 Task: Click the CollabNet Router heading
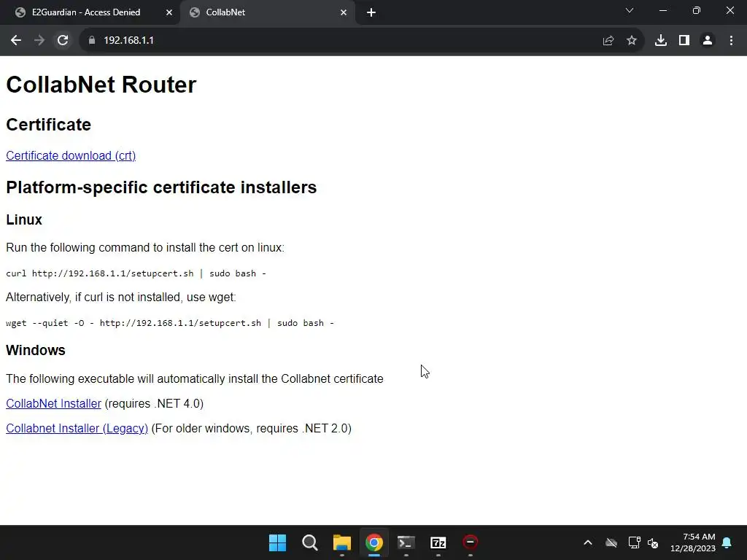[x=101, y=85]
